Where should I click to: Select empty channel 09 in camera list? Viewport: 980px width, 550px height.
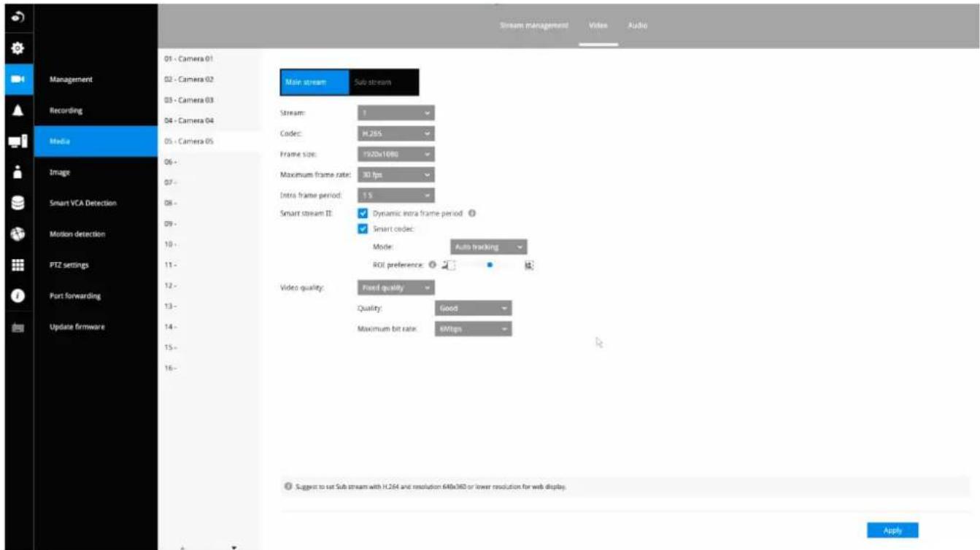[209, 223]
